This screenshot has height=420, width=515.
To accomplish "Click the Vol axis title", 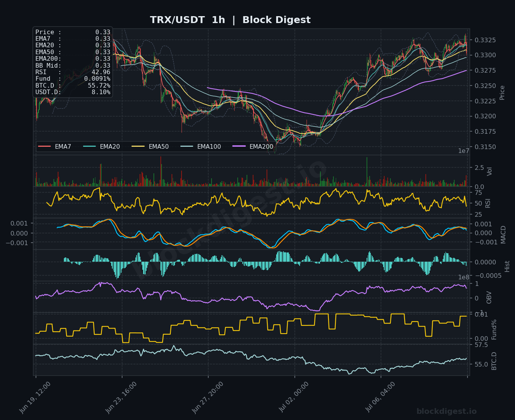I will click(490, 171).
